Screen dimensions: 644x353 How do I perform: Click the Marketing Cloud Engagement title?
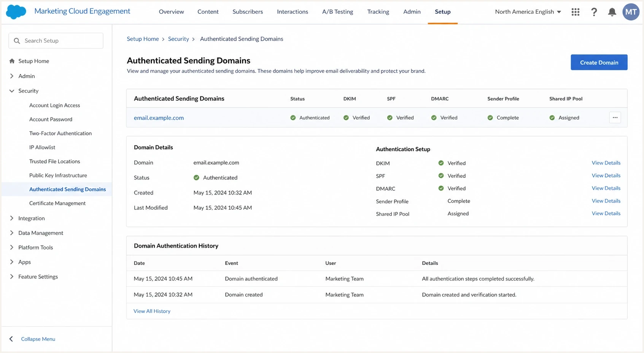(x=82, y=11)
